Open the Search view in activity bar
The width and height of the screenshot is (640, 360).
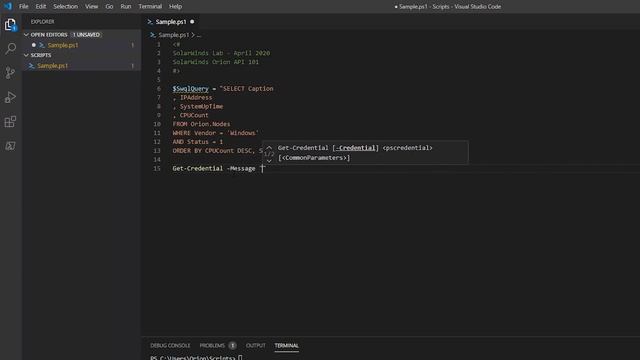pos(11,49)
